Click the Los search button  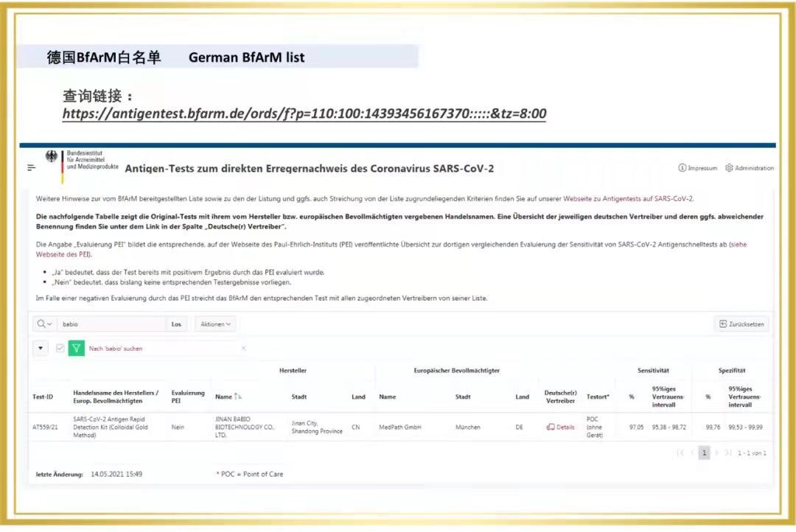(176, 324)
